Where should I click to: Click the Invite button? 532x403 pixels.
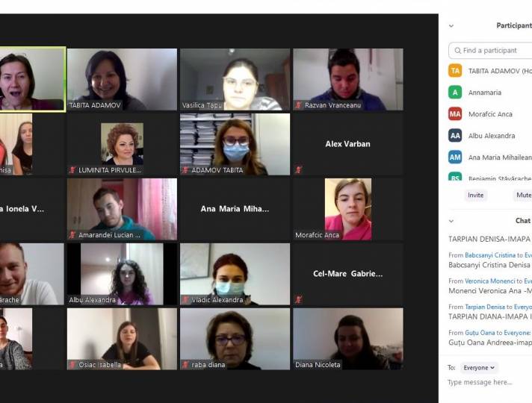click(475, 196)
